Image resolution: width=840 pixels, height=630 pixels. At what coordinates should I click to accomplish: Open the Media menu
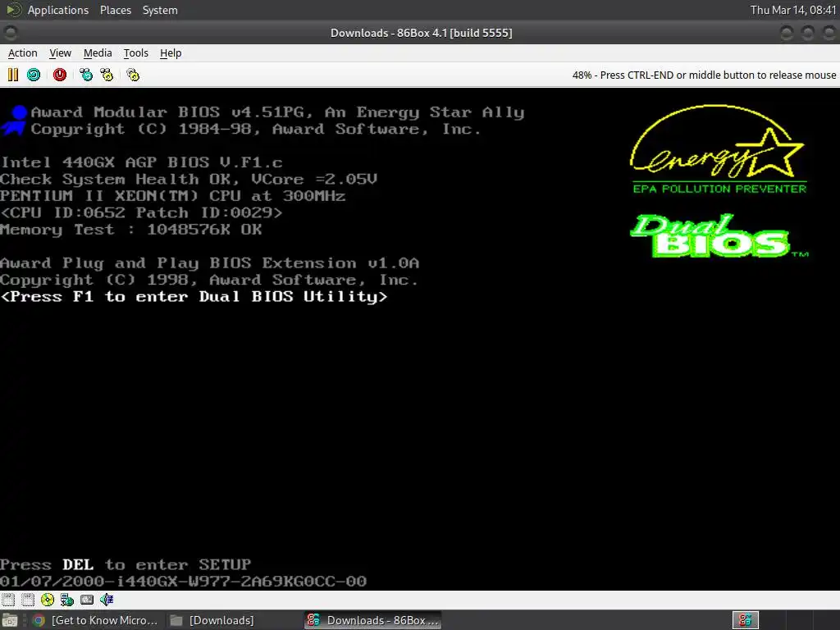(x=98, y=53)
